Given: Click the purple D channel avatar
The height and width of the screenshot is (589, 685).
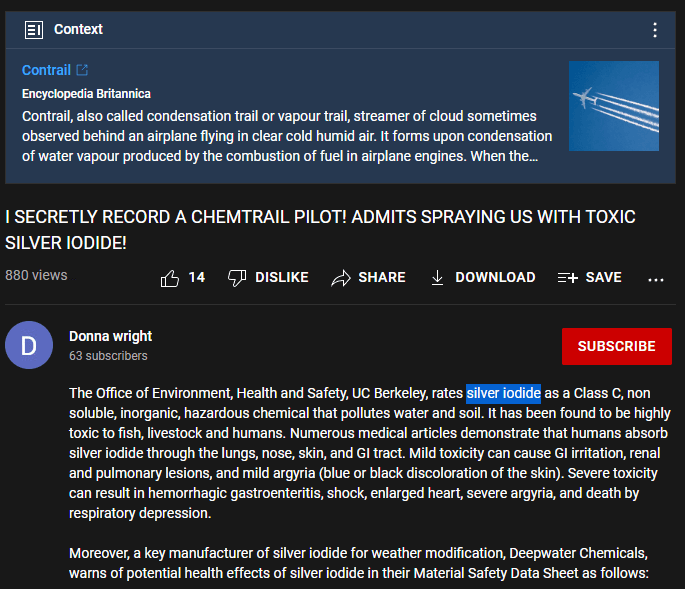Looking at the screenshot, I should (29, 346).
